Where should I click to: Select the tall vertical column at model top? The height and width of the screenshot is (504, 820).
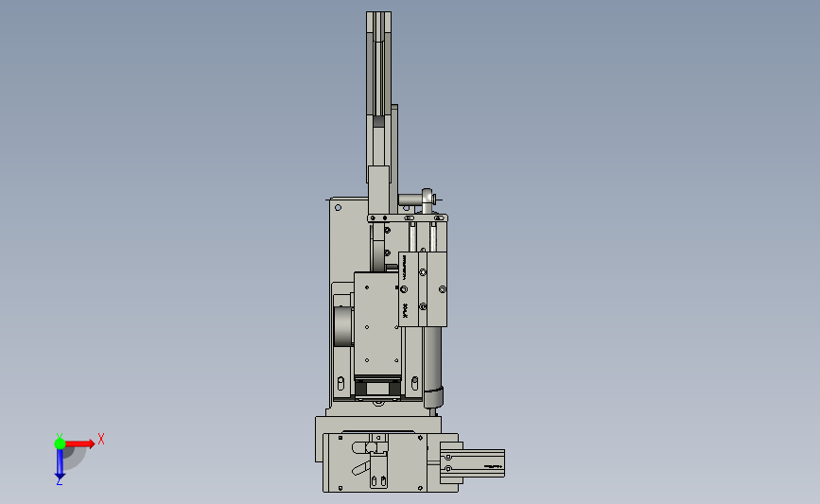point(378,96)
